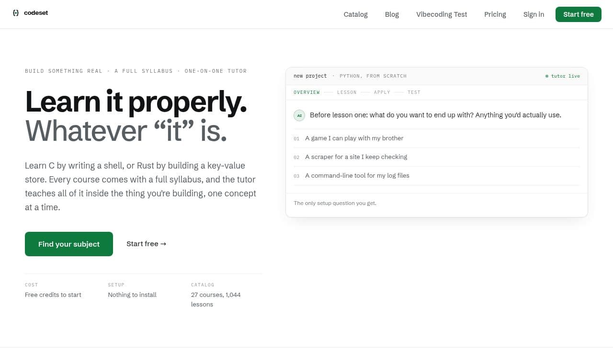Click the 'Learn it properly.' heading

[x=136, y=102]
